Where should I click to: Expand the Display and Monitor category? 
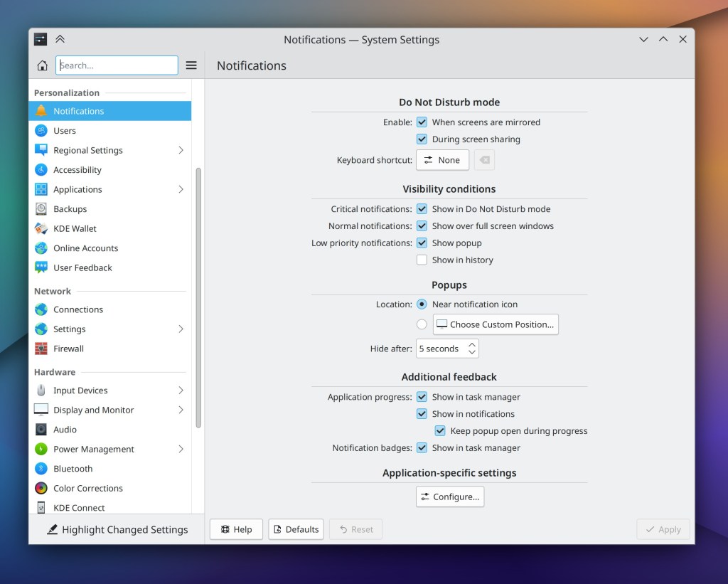coord(181,410)
